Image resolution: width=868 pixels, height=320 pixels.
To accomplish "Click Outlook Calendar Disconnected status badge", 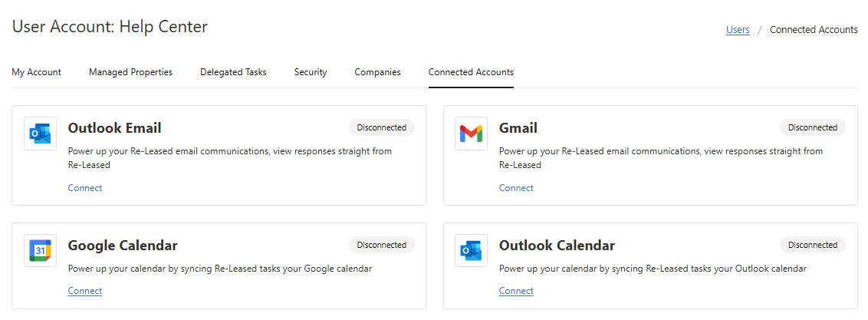I will (812, 245).
